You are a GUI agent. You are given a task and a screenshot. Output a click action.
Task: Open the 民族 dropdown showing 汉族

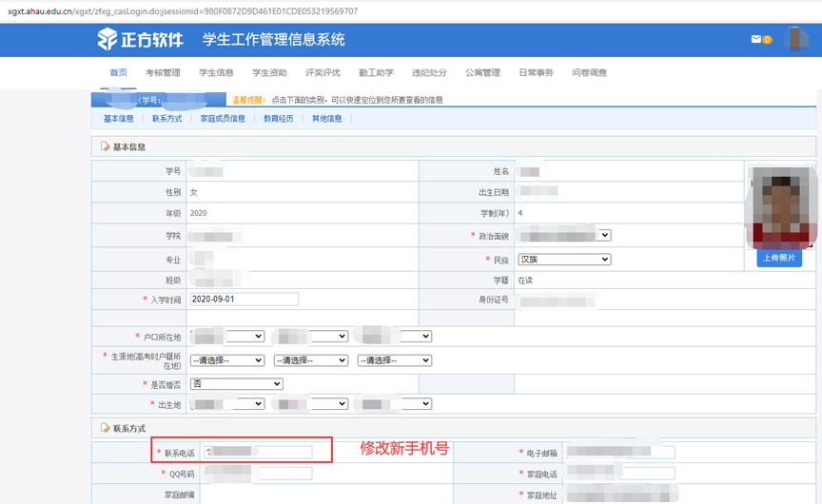pyautogui.click(x=564, y=260)
